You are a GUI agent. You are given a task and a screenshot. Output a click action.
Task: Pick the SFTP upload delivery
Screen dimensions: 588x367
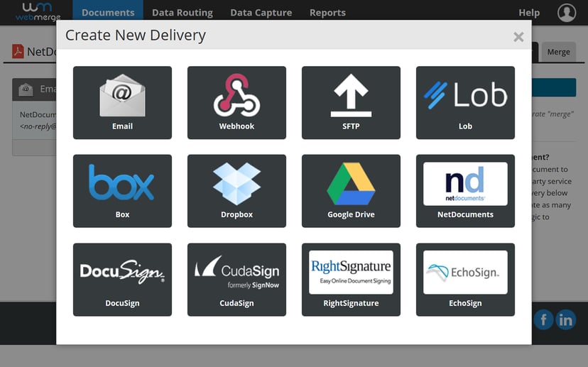[351, 103]
